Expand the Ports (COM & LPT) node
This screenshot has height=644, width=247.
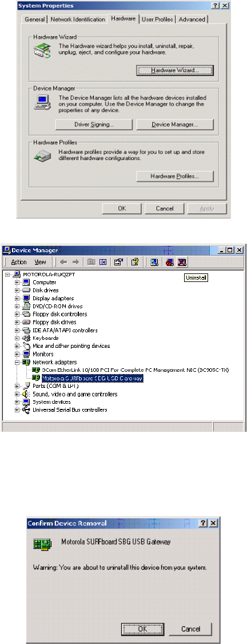(17, 386)
